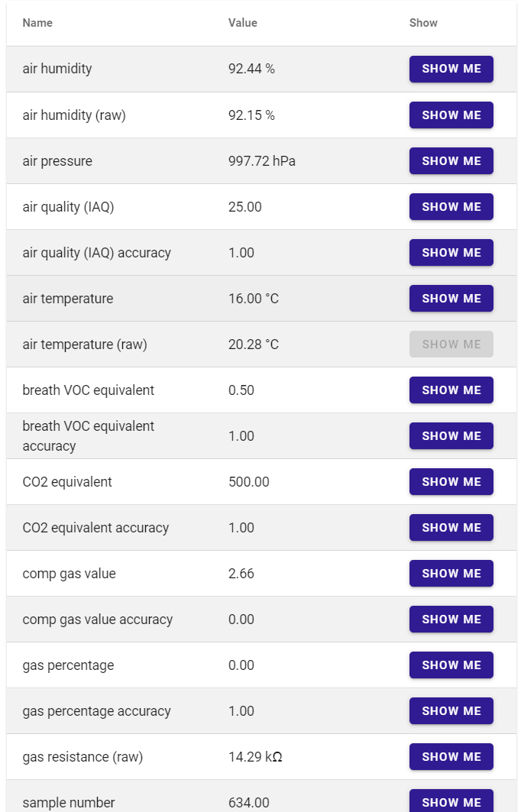Click the value 20.28 °C
The height and width of the screenshot is (812, 521).
(x=254, y=345)
